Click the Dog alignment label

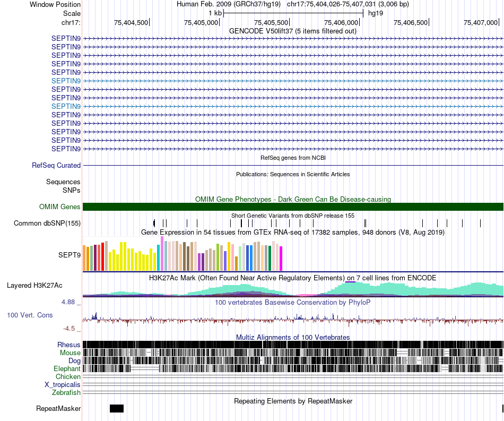[x=74, y=361]
